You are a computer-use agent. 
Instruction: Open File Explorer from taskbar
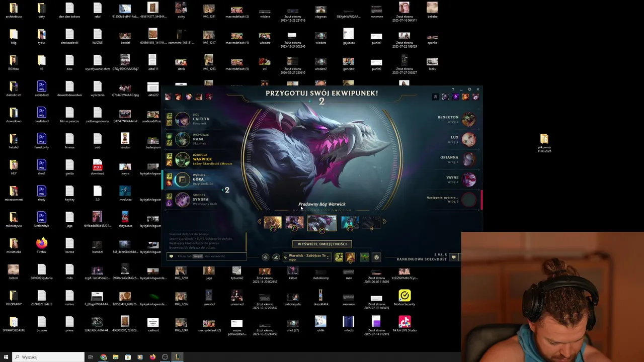coord(116,357)
